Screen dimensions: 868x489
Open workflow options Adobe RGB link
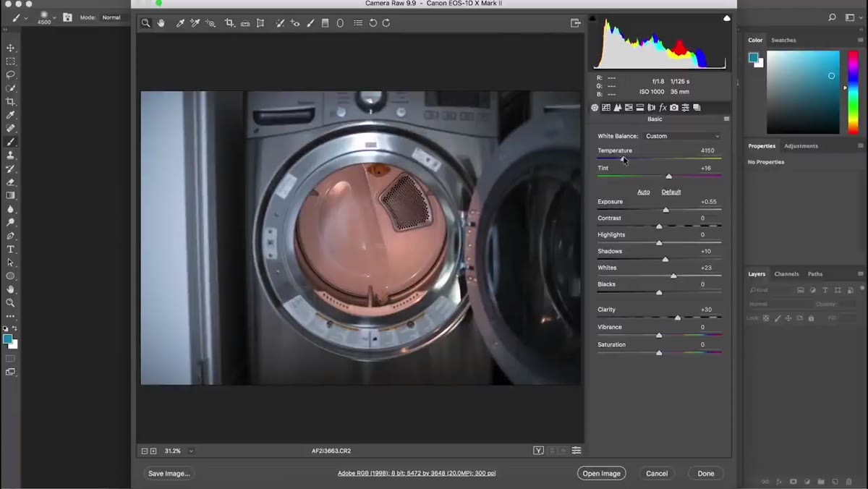(x=417, y=473)
